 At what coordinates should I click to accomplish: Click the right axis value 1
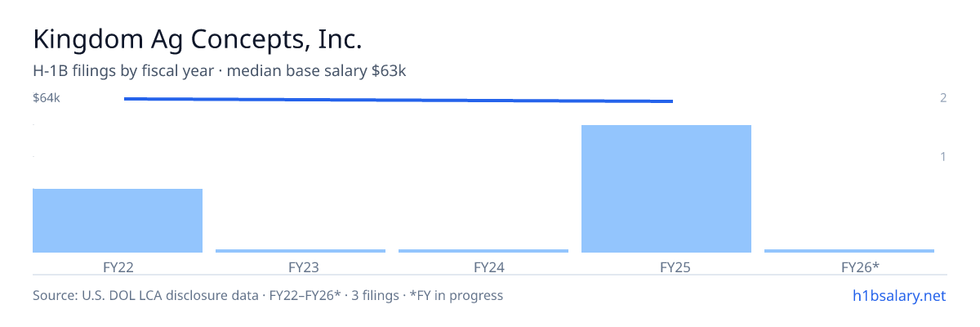tap(943, 156)
